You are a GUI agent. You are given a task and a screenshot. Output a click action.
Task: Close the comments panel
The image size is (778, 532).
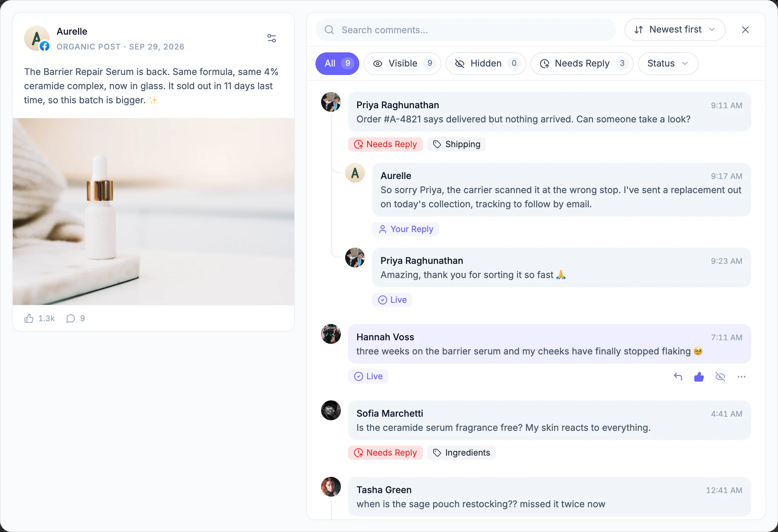[745, 30]
